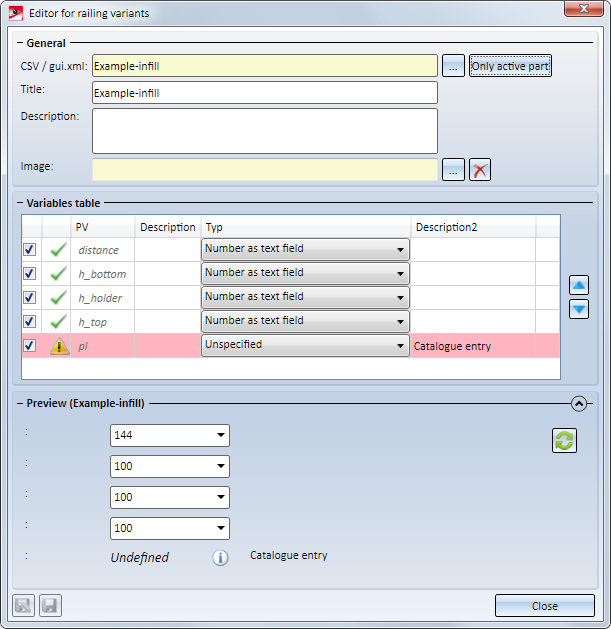Click the Image path field

click(x=265, y=170)
